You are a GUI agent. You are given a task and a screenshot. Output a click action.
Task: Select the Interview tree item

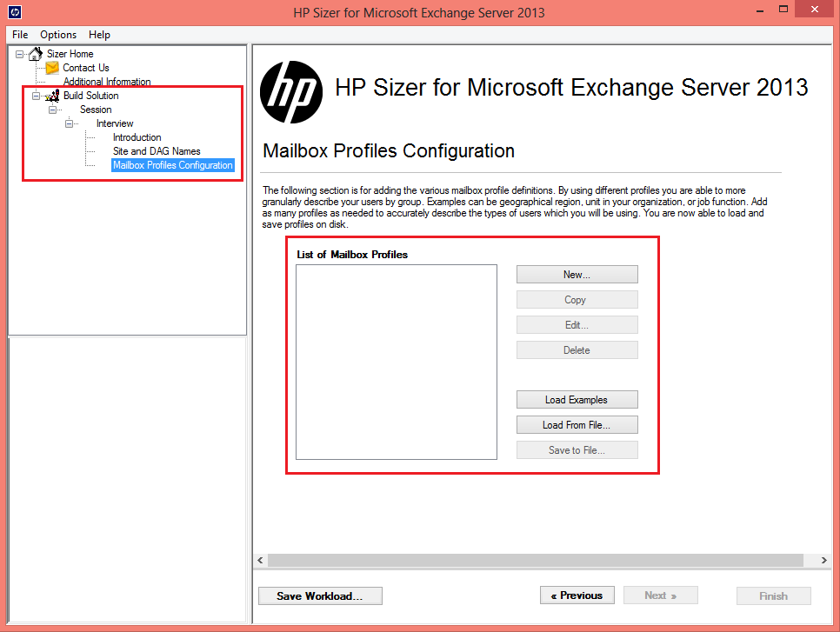click(115, 123)
